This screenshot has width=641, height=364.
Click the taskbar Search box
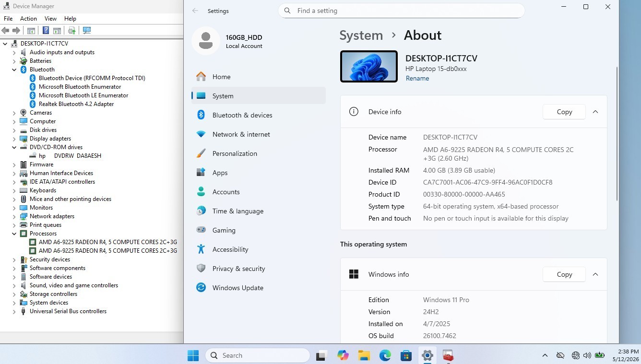pyautogui.click(x=258, y=355)
